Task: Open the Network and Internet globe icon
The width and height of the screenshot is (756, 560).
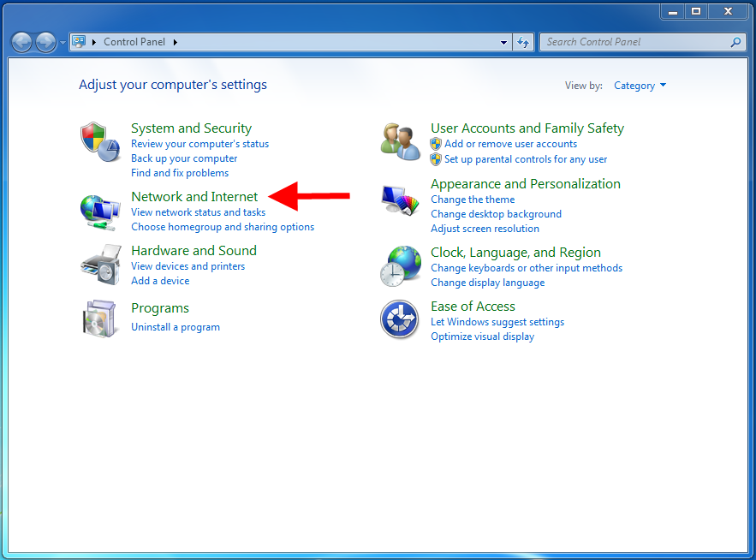Action: pyautogui.click(x=100, y=212)
